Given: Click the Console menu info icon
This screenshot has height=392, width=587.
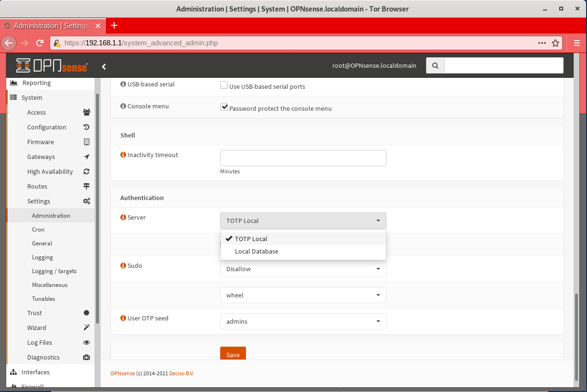Looking at the screenshot, I should tap(123, 106).
